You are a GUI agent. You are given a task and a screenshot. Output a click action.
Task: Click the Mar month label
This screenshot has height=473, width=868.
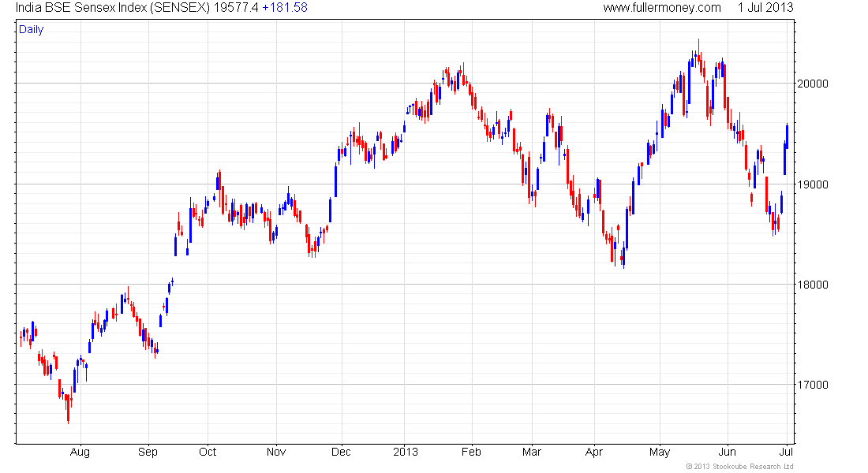[531, 452]
